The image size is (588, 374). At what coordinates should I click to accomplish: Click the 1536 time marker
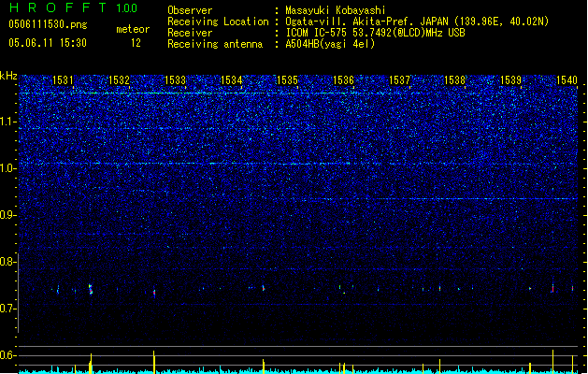(343, 79)
